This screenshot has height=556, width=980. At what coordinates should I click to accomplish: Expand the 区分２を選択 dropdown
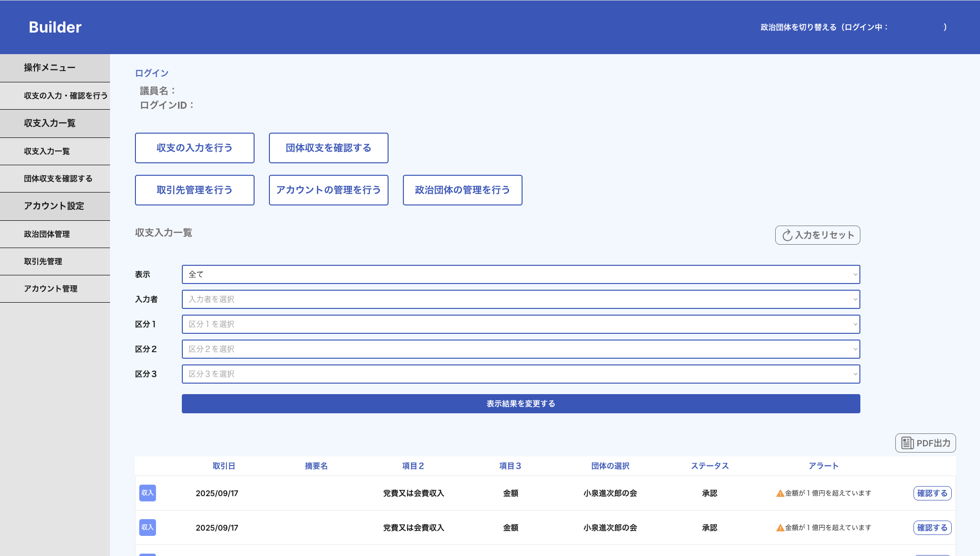point(521,349)
